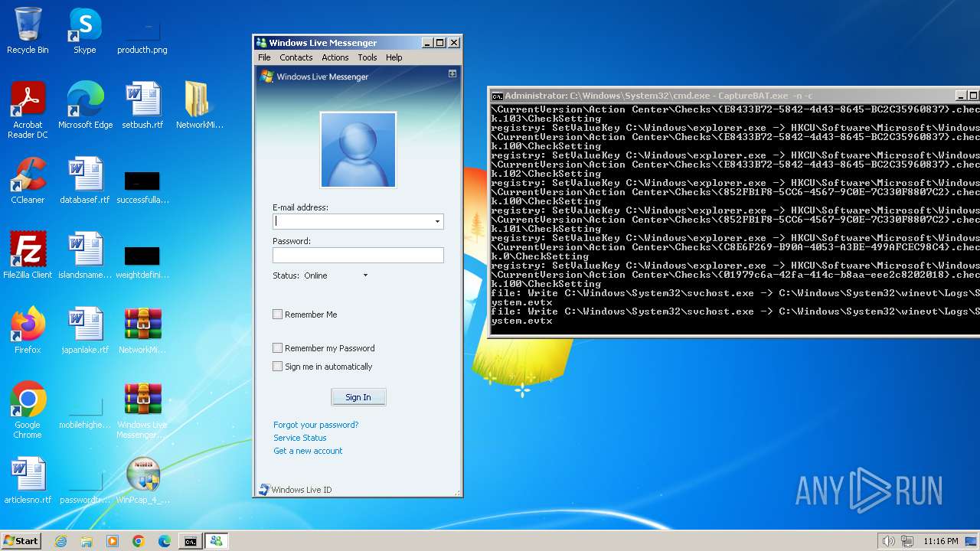Launch CCleaner from the desktop
The image size is (980, 551).
[x=28, y=181]
